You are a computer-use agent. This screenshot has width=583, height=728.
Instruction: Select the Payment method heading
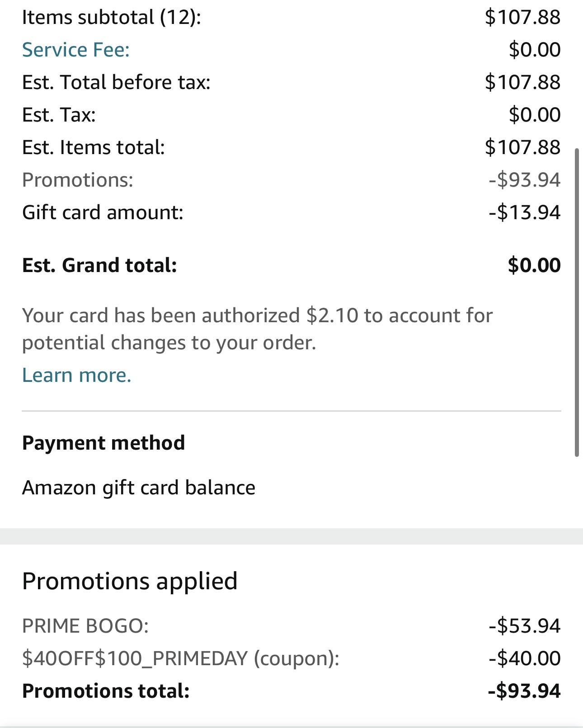tap(103, 443)
